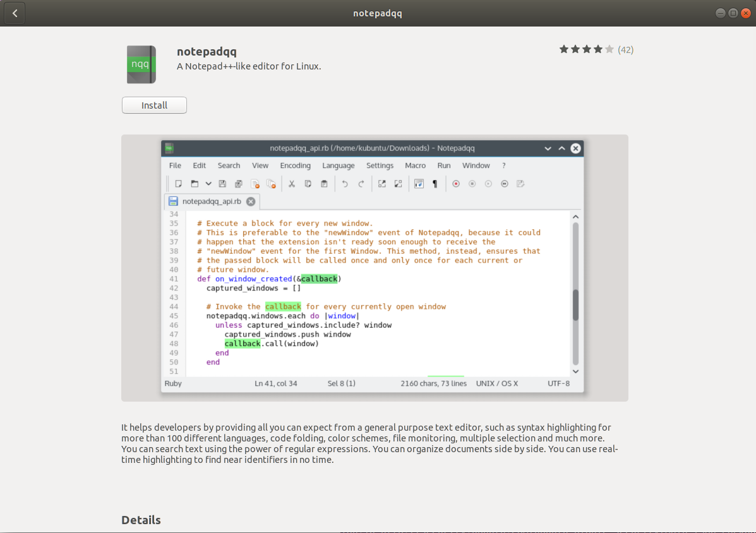Open the ? help menu in preview
The width and height of the screenshot is (756, 533).
pos(504,165)
